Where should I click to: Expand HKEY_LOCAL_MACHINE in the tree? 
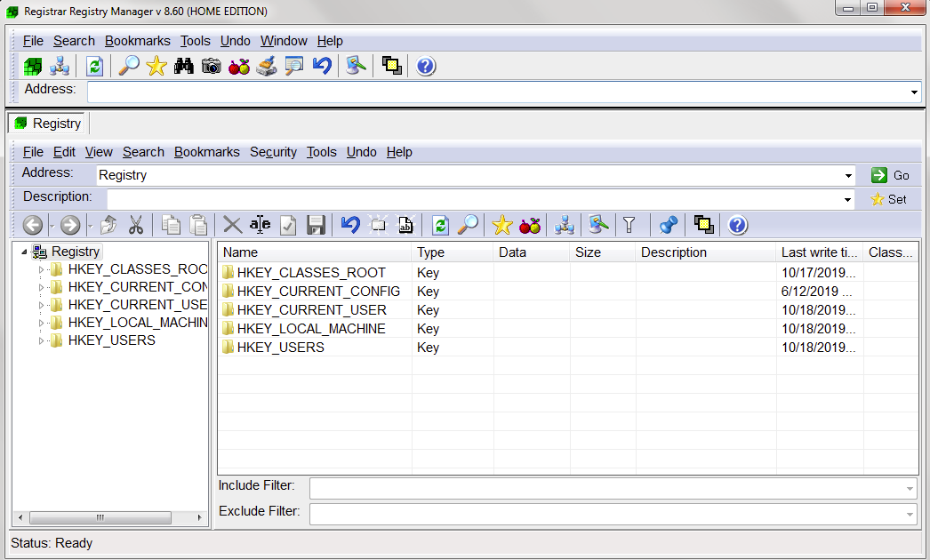(x=41, y=324)
